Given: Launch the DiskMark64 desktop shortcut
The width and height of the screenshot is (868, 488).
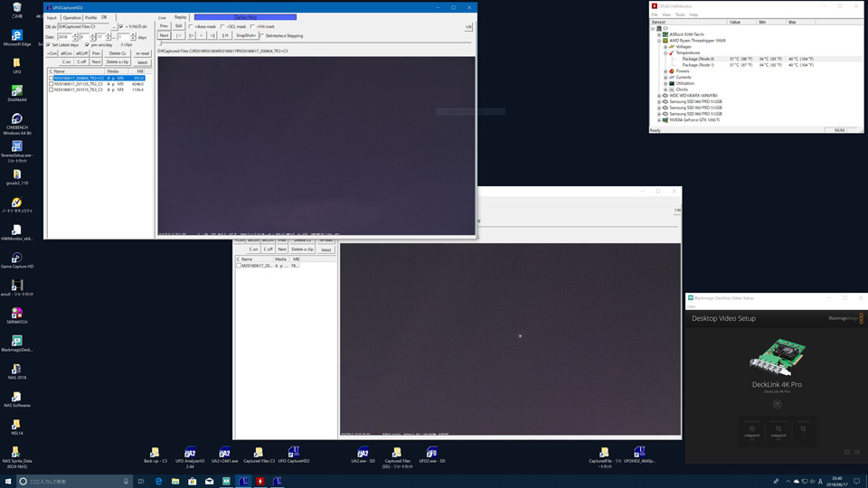Looking at the screenshot, I should [x=17, y=93].
